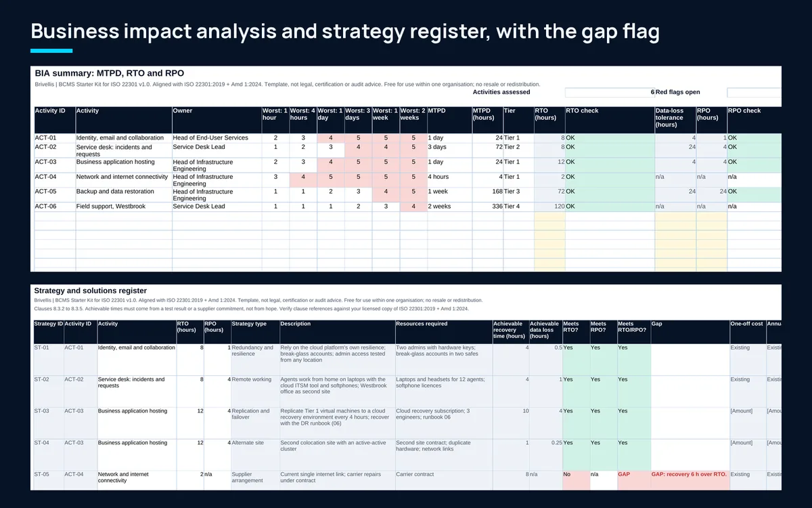Click the 'Description' column header
The height and width of the screenshot is (508, 812).
[337, 331]
